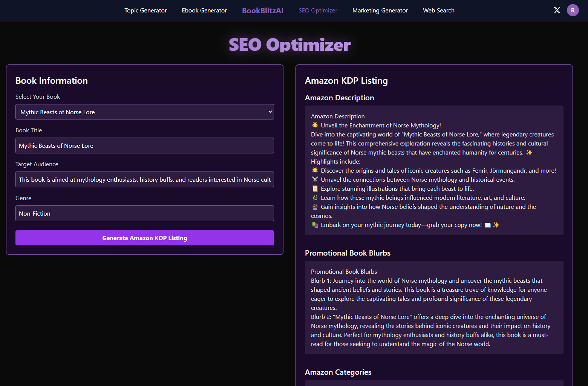
Task: Click the Book Information heading
Action: coord(52,81)
